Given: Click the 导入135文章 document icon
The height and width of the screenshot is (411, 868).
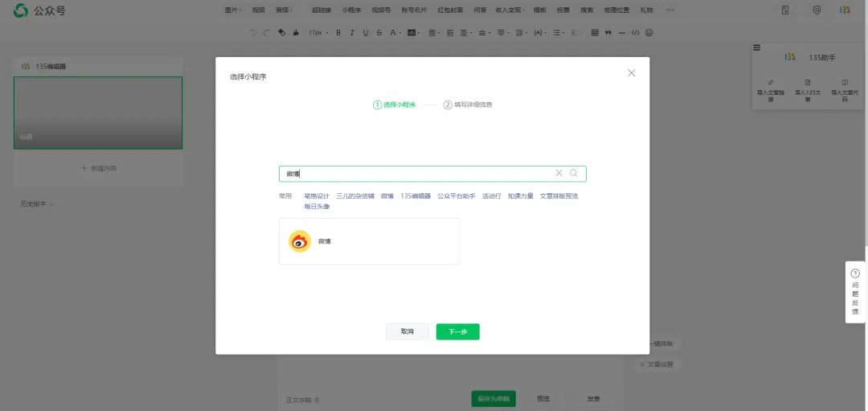Looking at the screenshot, I should (x=808, y=82).
